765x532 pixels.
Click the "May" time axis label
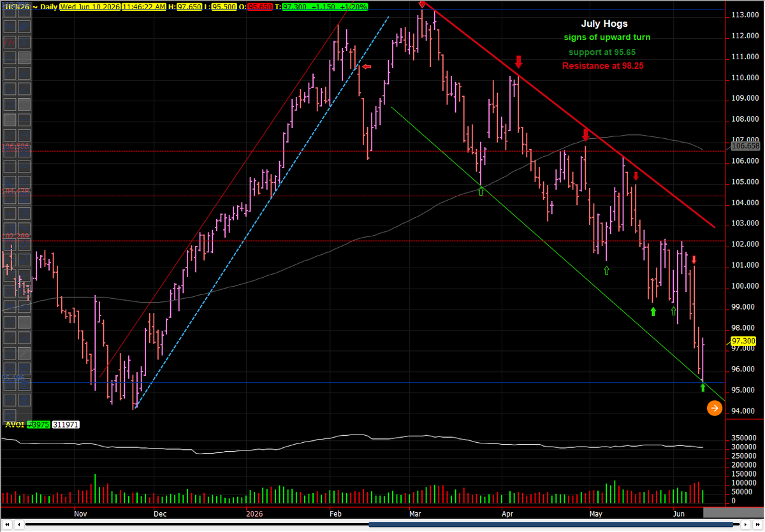[595, 513]
